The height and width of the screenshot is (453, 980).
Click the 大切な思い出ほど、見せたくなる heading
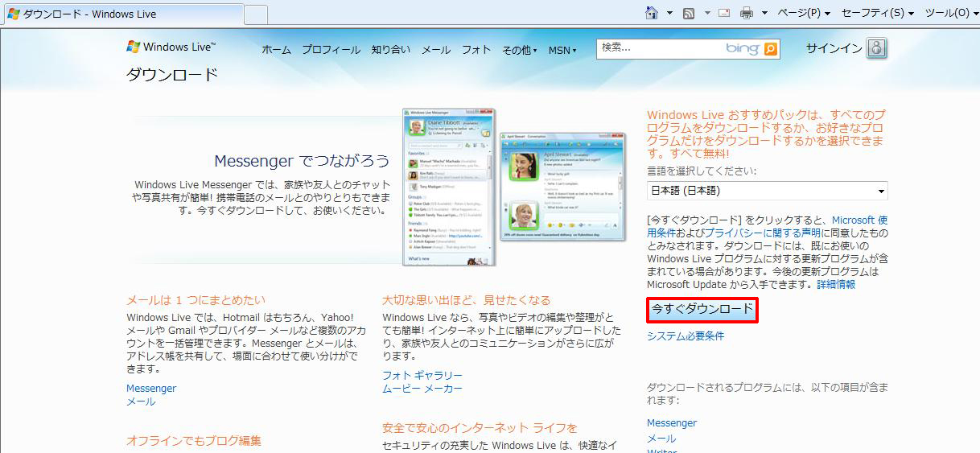(x=467, y=300)
